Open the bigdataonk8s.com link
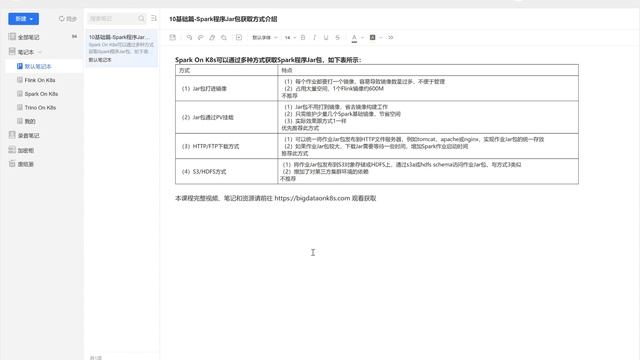 312,198
